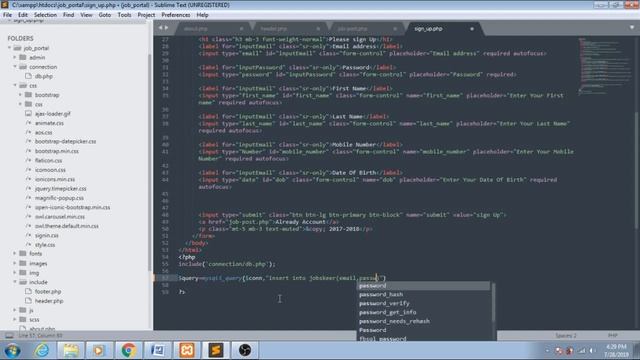Choose password_get_info from the autocomplete list

pos(424,312)
